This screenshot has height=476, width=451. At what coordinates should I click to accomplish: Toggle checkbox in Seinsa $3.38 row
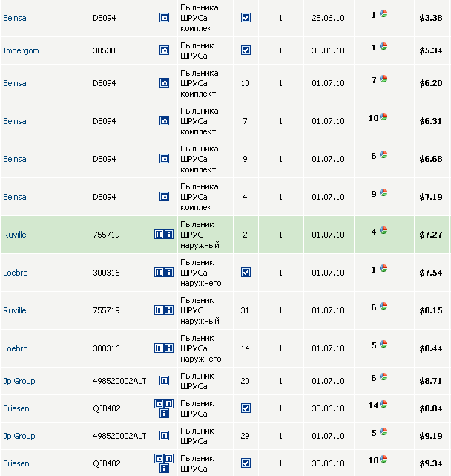click(246, 18)
